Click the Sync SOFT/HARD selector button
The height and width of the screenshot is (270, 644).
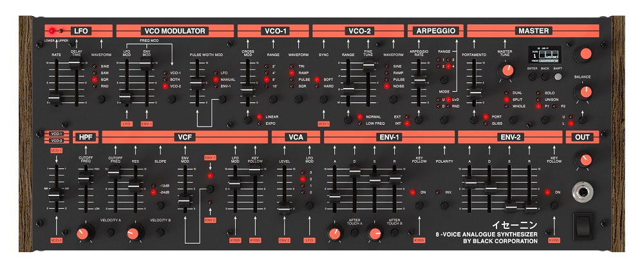click(x=324, y=99)
